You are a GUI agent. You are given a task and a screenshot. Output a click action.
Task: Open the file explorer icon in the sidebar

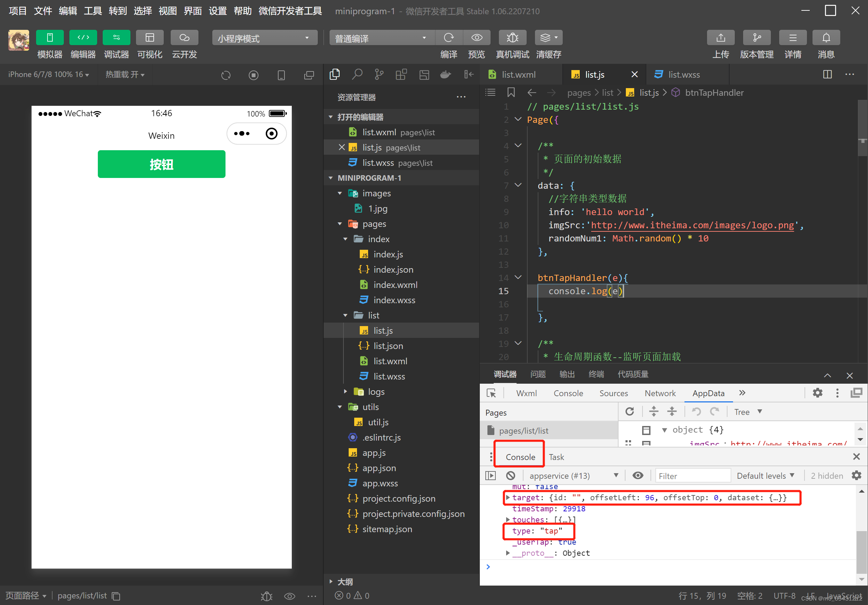pyautogui.click(x=334, y=74)
